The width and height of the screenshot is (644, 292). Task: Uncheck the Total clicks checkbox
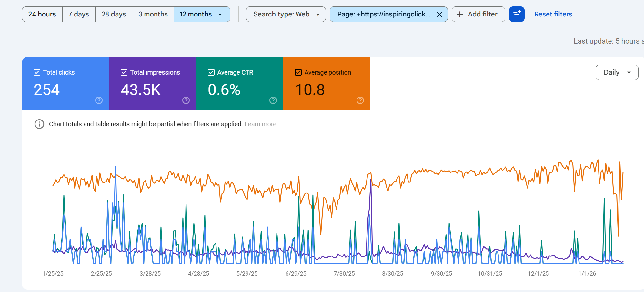click(36, 72)
